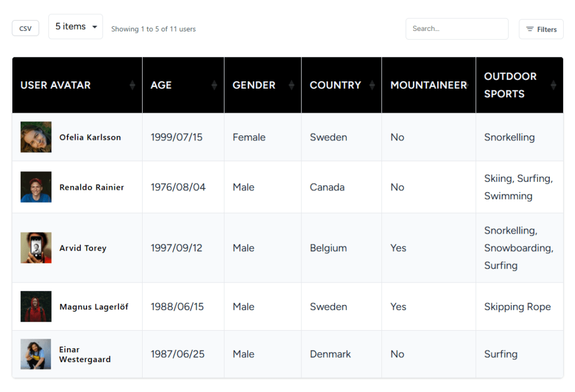This screenshot has height=392, width=575.
Task: Click Snorkelling, Snowboarding, Surfing cell
Action: (x=518, y=248)
